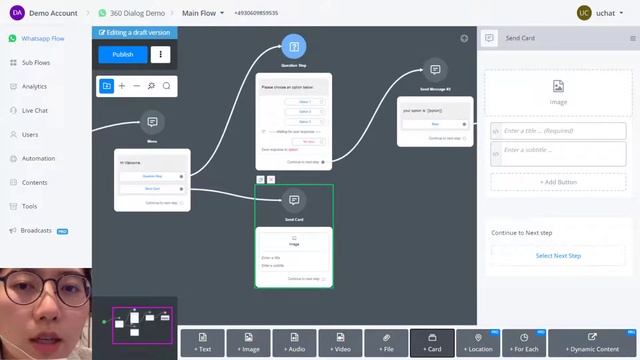Select the Question Step node icon

(294, 47)
